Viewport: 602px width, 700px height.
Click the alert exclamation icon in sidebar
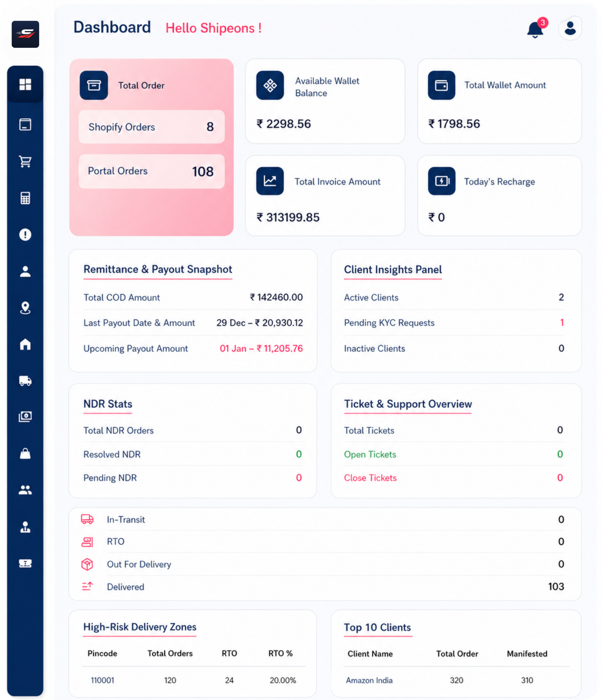point(25,234)
